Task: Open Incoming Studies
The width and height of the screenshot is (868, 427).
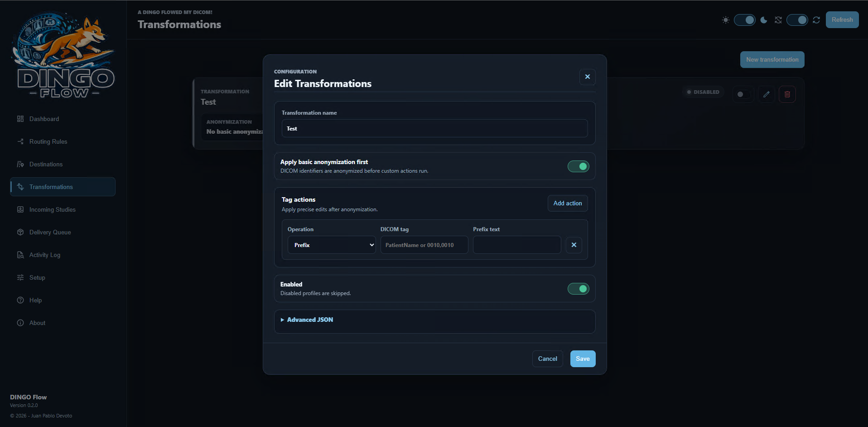Action: click(63, 209)
